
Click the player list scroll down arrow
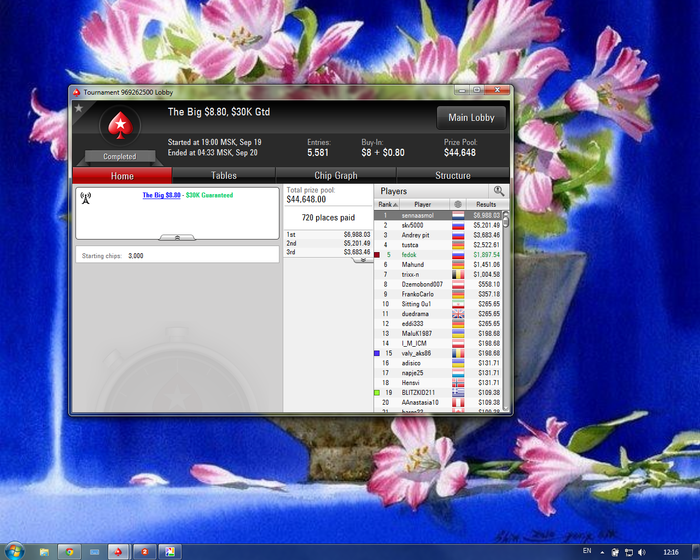[505, 407]
